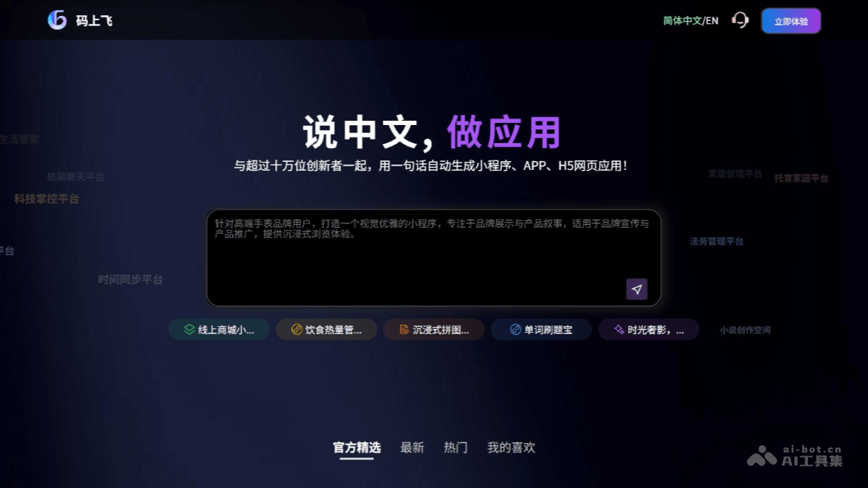Select the 时光奢影 suggestion chip

[649, 330]
